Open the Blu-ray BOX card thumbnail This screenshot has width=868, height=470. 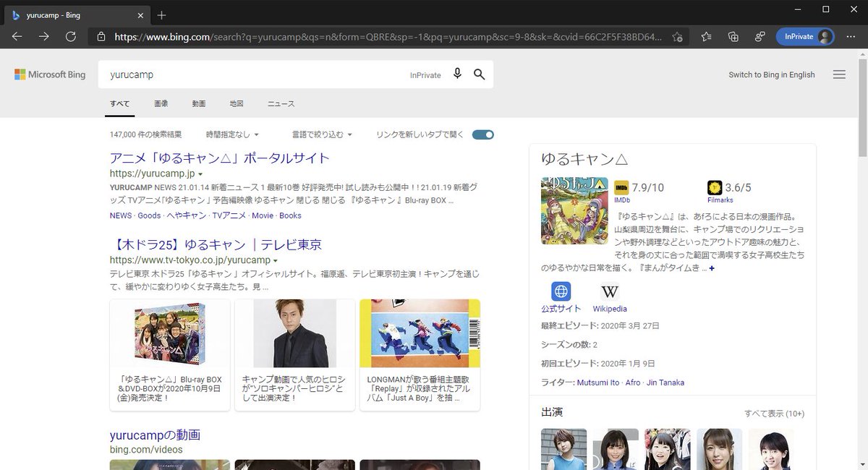pyautogui.click(x=170, y=334)
